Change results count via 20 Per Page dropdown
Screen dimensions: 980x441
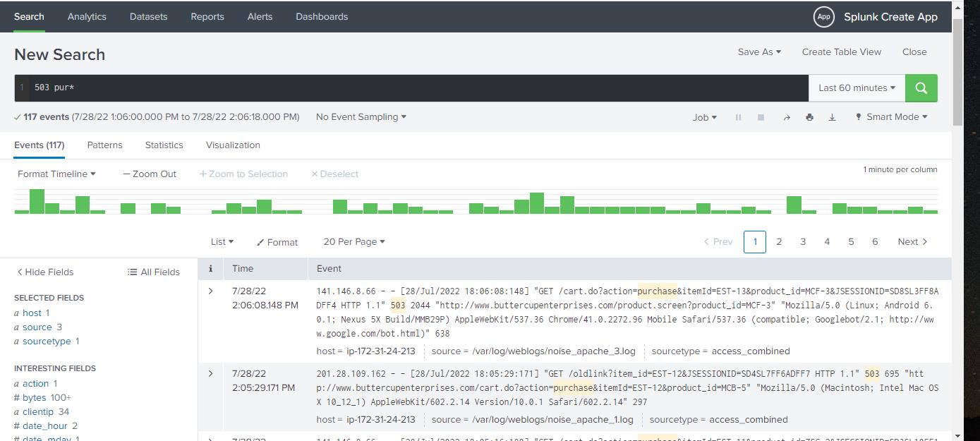(353, 242)
